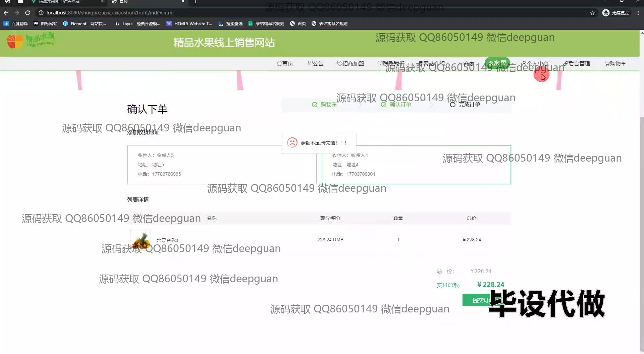The width and height of the screenshot is (644, 354).
Task: Open the browser three-dot menu
Action: [x=638, y=13]
